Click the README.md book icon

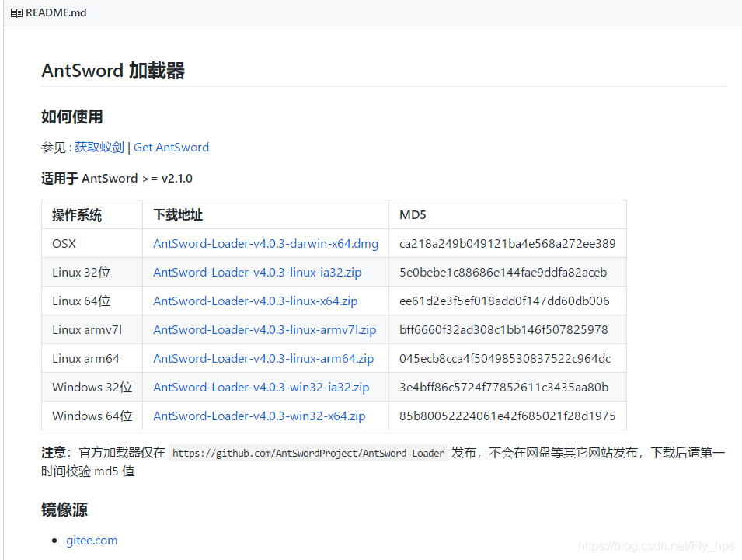[16, 12]
